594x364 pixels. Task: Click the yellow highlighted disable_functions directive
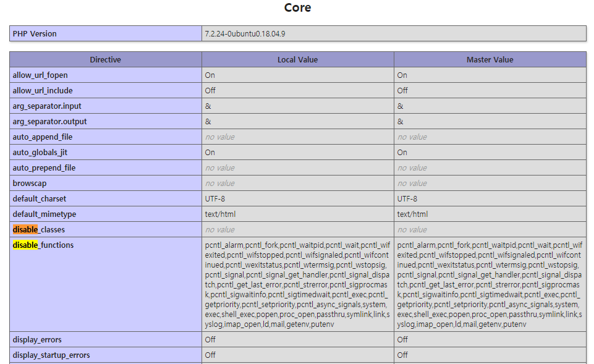(43, 245)
